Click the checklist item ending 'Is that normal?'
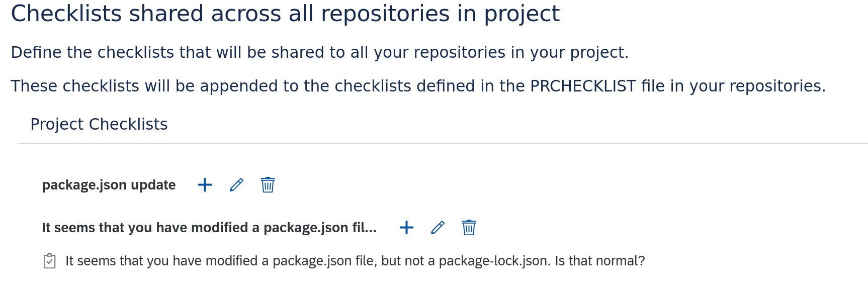This screenshot has height=284, width=868. pyautogui.click(x=355, y=261)
